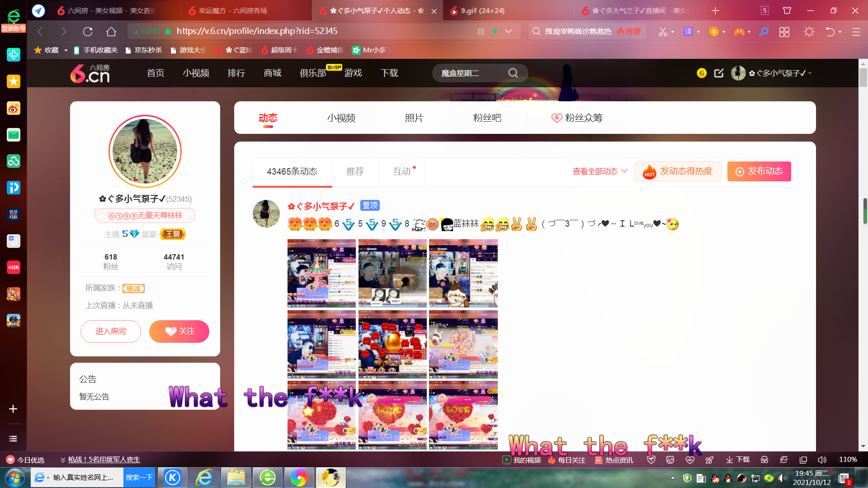Open the 唐诚 family badge link
This screenshot has height=488, width=868.
(x=133, y=289)
